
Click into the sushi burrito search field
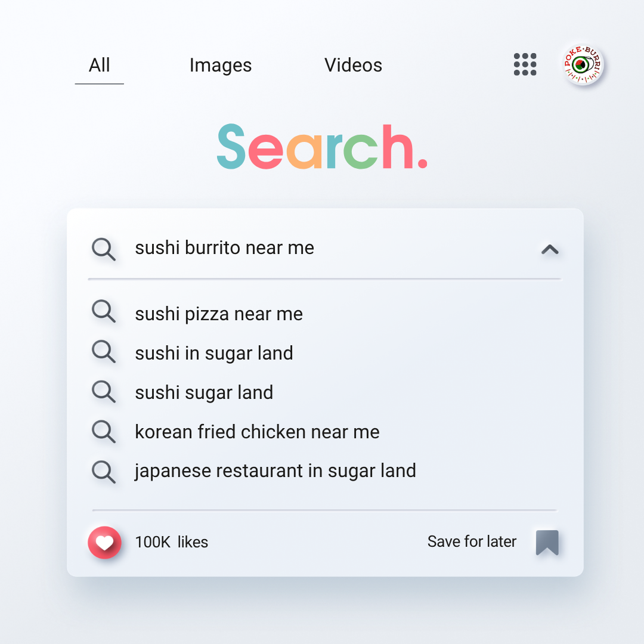click(x=324, y=248)
